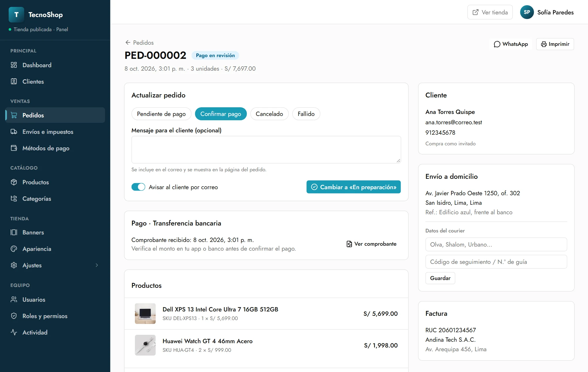Open the Usuarios team page
This screenshot has height=372, width=588.
[x=55, y=300]
